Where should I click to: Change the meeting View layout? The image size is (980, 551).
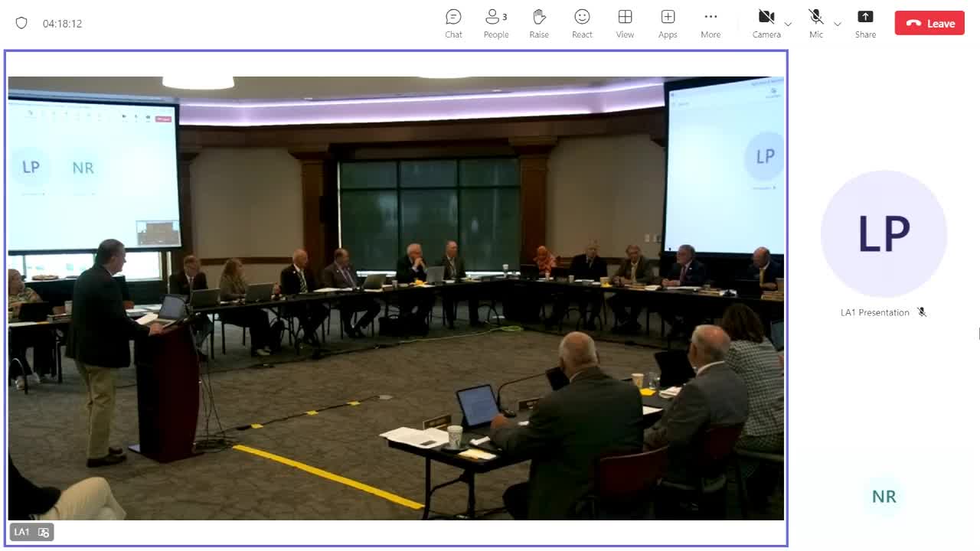point(625,24)
